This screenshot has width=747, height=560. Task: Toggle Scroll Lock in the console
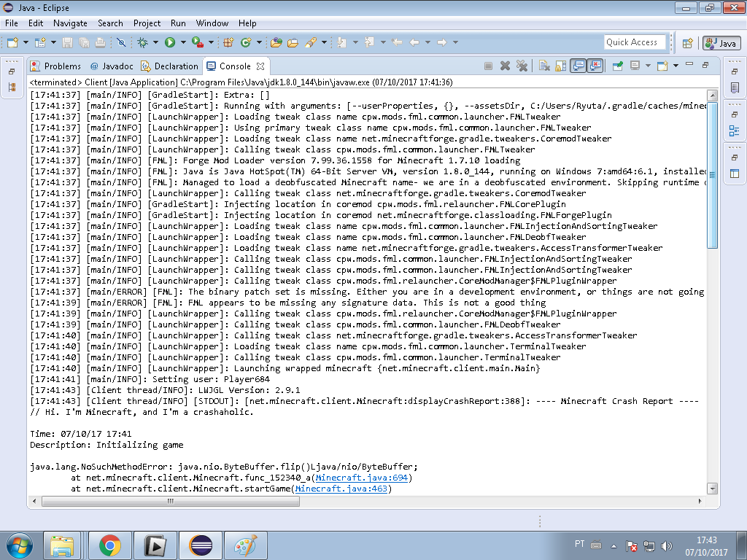pos(561,66)
